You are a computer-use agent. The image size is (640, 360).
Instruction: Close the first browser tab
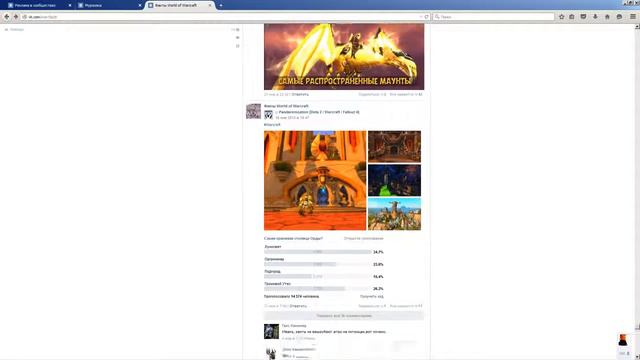click(70, 5)
